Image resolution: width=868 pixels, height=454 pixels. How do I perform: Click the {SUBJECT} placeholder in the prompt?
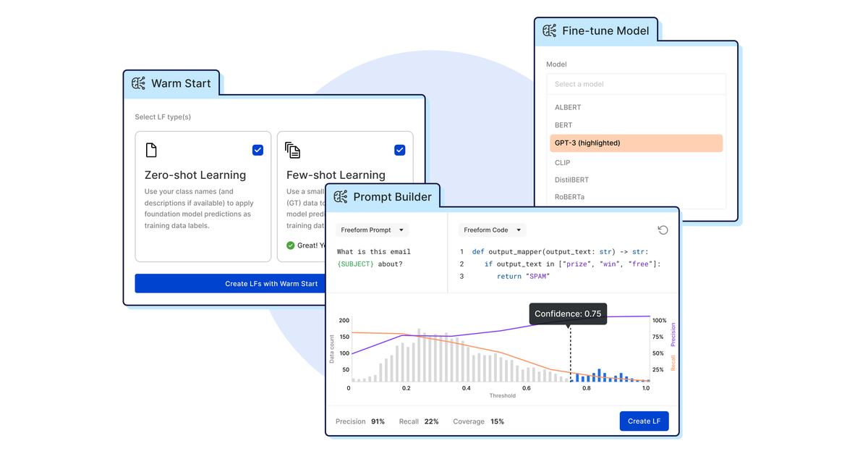click(x=355, y=264)
